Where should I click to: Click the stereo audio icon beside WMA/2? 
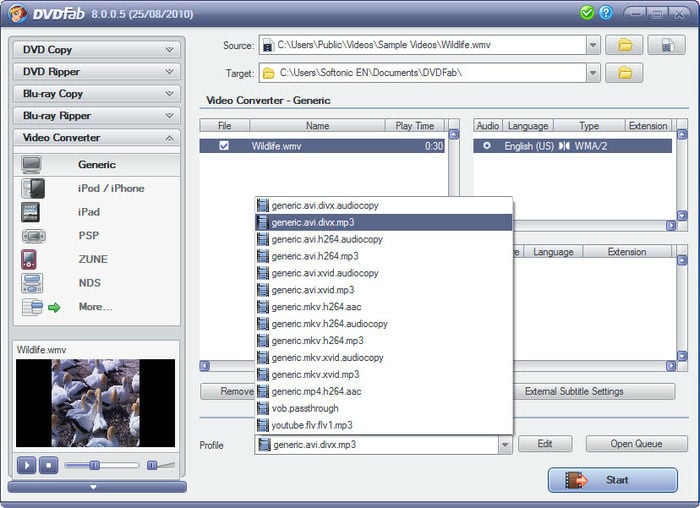pos(564,146)
